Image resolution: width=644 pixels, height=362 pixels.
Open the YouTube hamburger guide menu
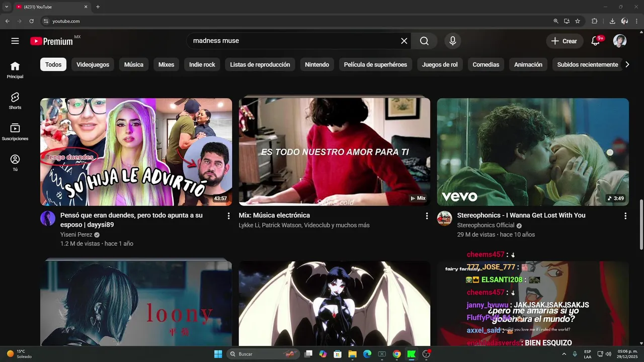15,41
